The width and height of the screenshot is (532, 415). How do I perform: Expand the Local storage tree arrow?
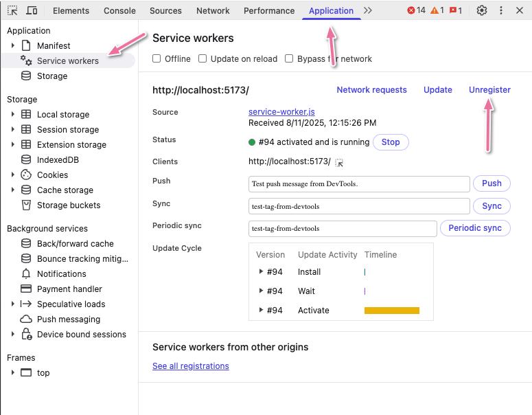pyautogui.click(x=13, y=114)
